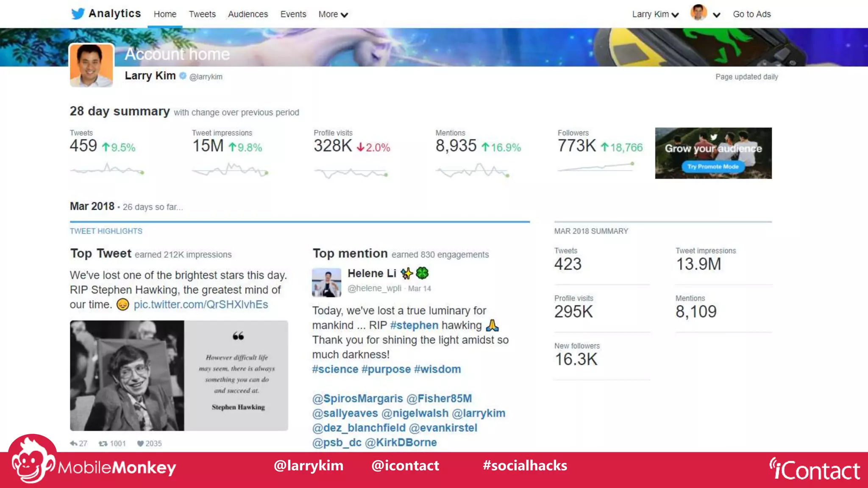Viewport: 868px width, 488px height.
Task: Open the @larrykim handle link
Action: 206,77
